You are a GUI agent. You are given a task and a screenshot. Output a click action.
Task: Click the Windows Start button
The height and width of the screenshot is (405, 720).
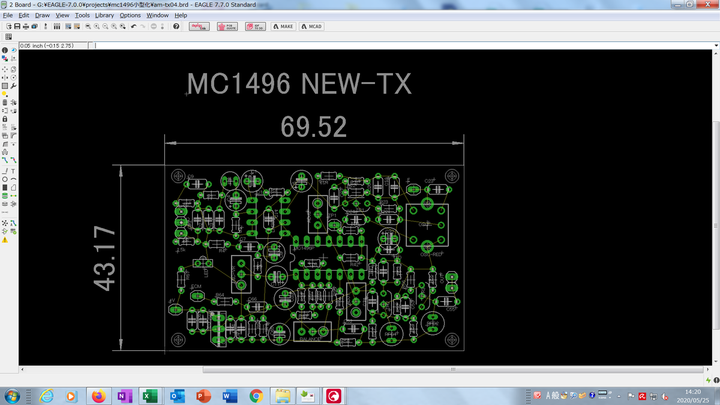point(12,396)
